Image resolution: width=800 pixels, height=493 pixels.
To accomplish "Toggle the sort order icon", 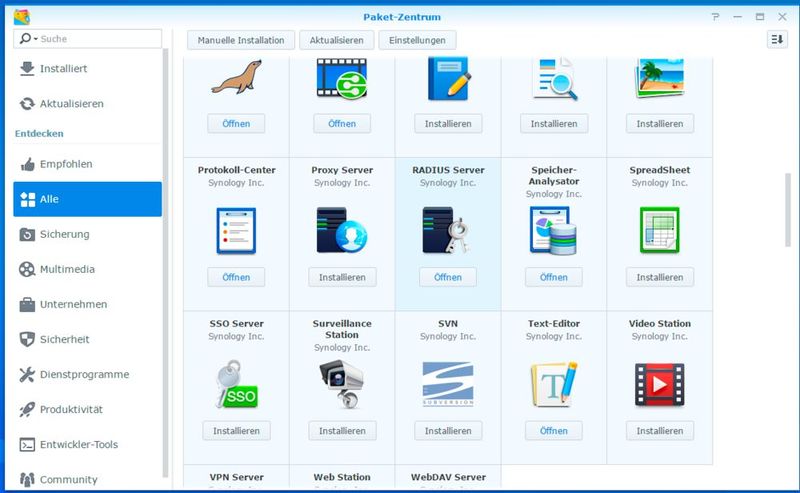I will (x=777, y=39).
